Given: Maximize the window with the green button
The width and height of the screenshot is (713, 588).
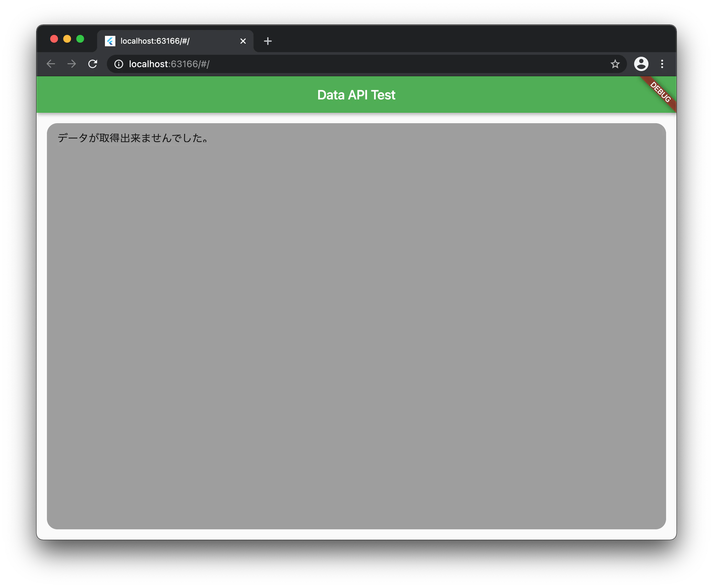Looking at the screenshot, I should [x=80, y=38].
